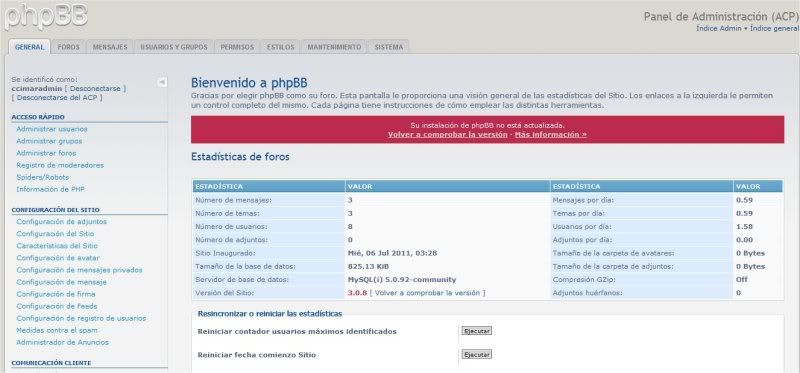Click the ACCESO RÁPIDO section header
800x373 pixels.
click(x=38, y=117)
